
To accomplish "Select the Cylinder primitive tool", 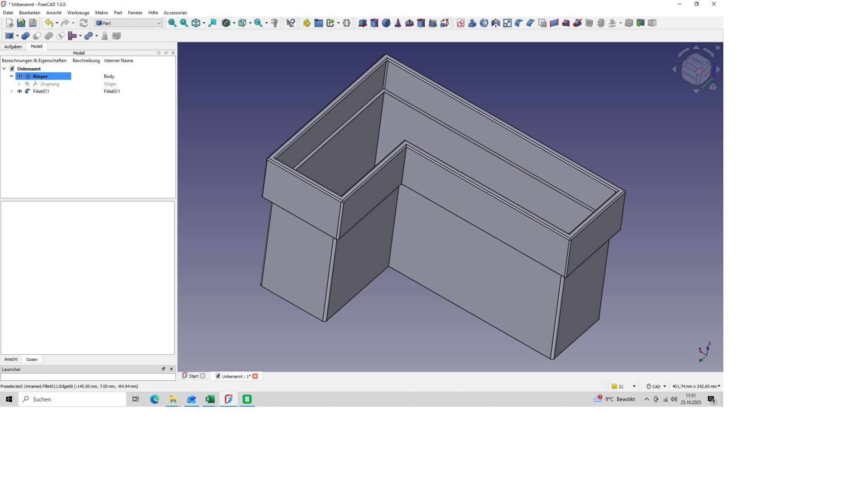I will click(374, 23).
